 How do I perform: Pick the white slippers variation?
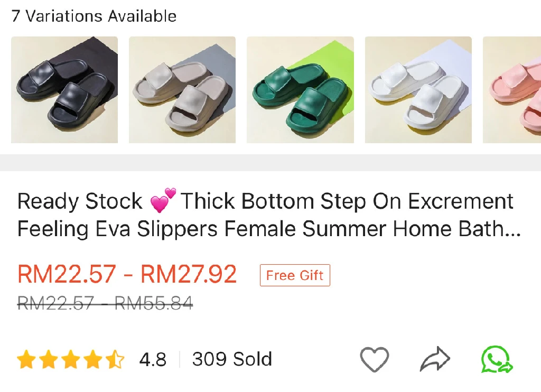(418, 90)
